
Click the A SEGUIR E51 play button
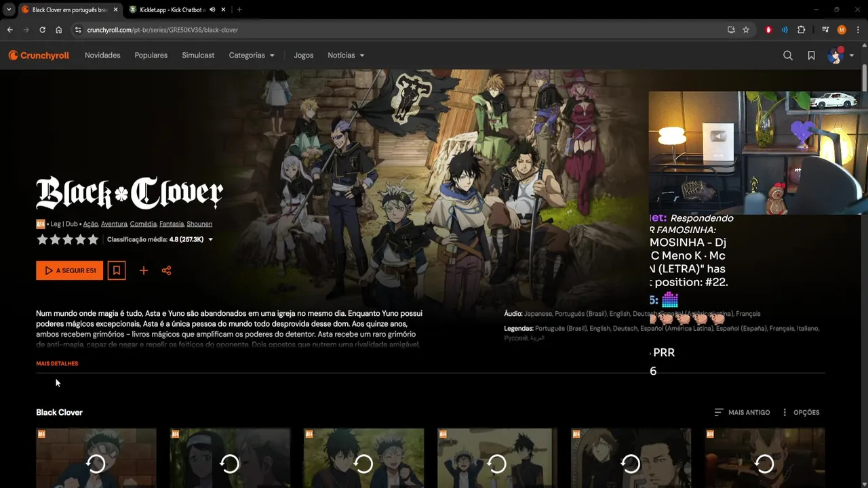[x=70, y=270]
